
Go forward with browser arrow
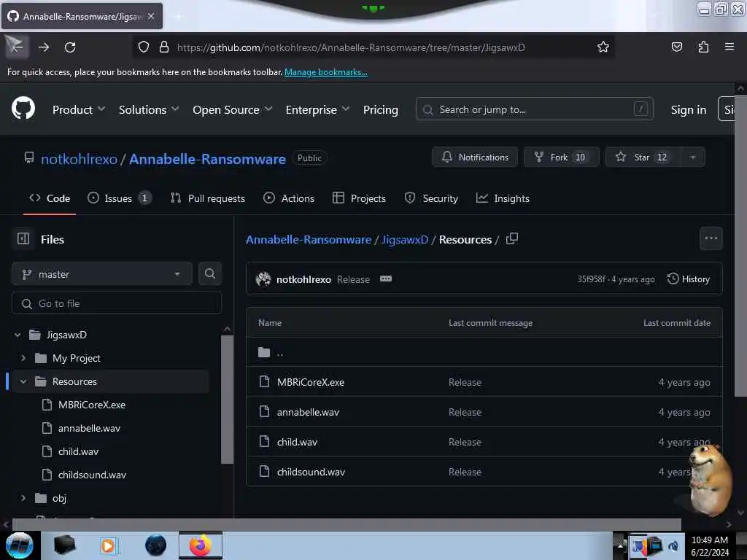(x=43, y=47)
